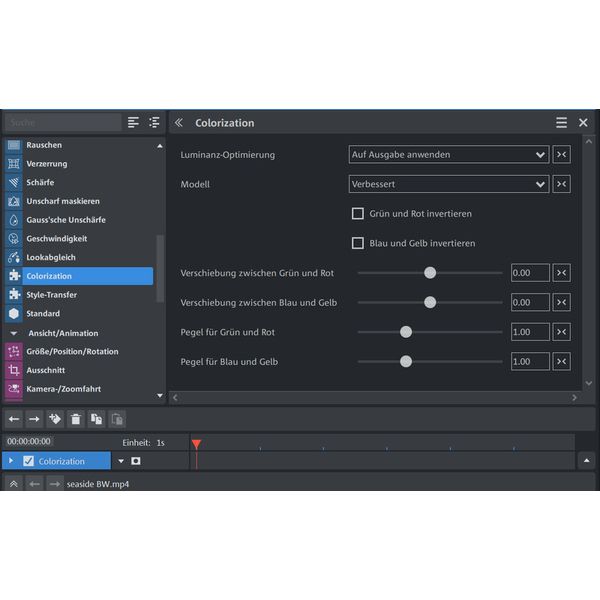Open the Modell dropdown
This screenshot has width=600, height=600.
pyautogui.click(x=449, y=184)
